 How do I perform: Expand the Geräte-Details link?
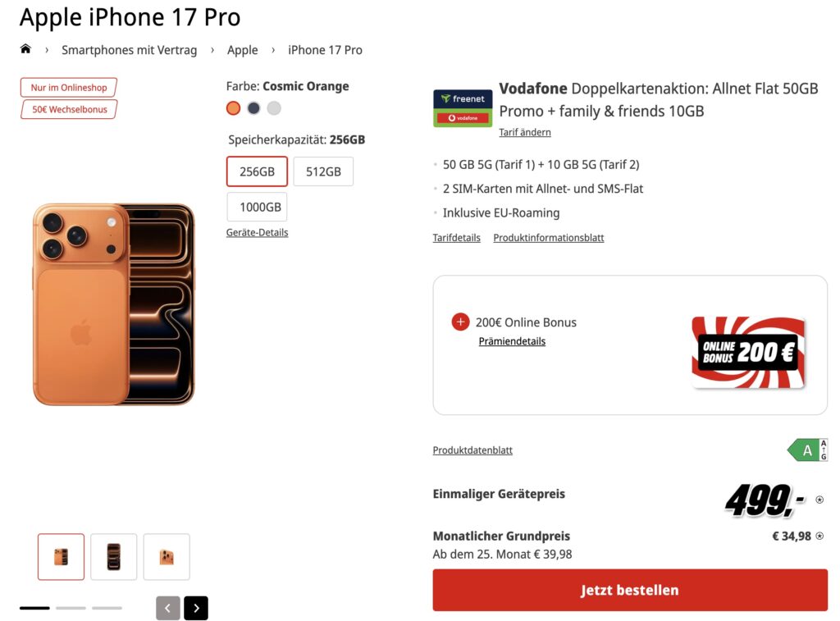(257, 232)
